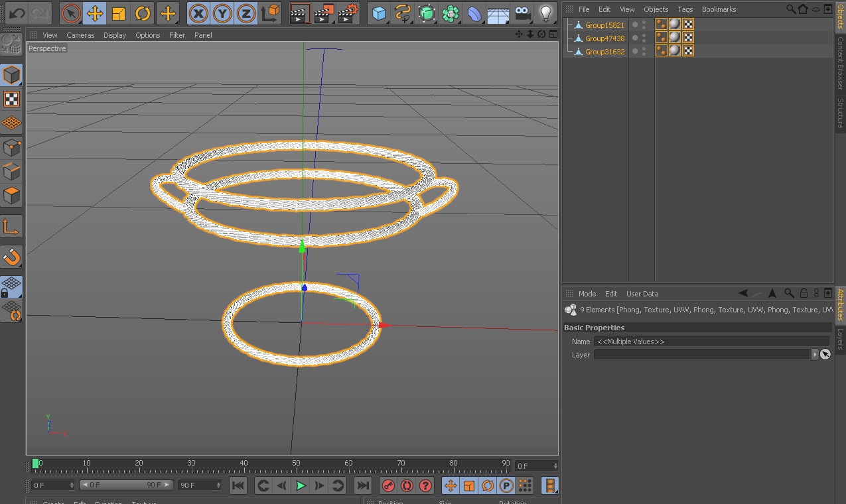This screenshot has height=504, width=846.
Task: Toggle X axis lock
Action: click(x=198, y=13)
